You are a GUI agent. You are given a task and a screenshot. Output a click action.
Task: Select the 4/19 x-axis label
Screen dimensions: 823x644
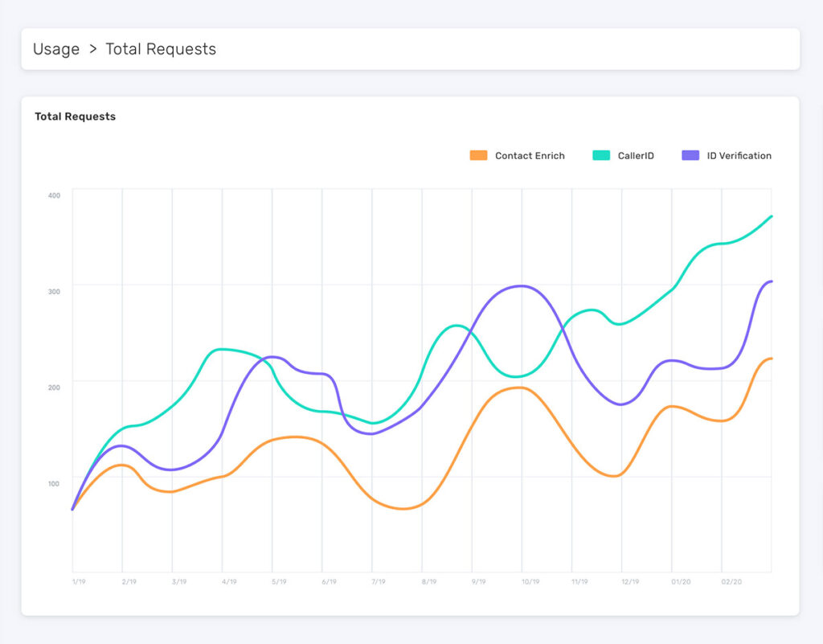coord(228,581)
